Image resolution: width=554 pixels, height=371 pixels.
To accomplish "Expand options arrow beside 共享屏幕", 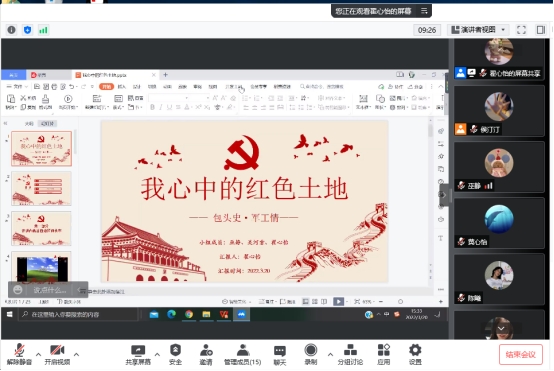I will coord(157,354).
